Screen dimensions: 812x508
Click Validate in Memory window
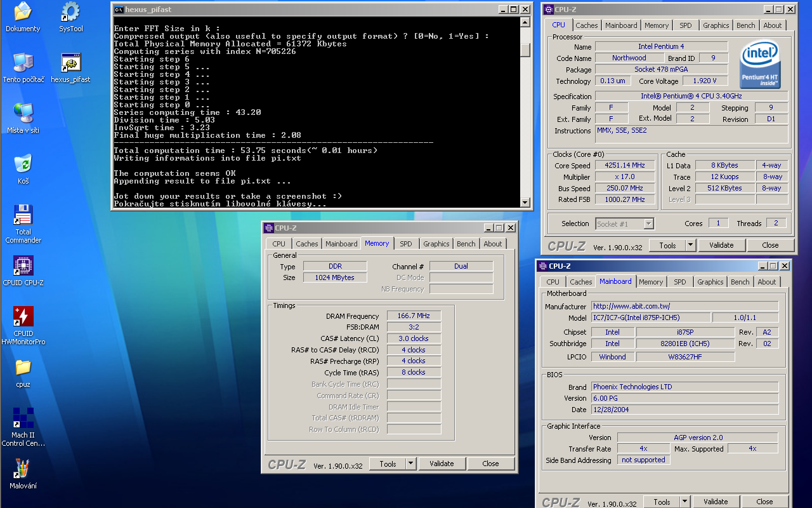pyautogui.click(x=442, y=464)
